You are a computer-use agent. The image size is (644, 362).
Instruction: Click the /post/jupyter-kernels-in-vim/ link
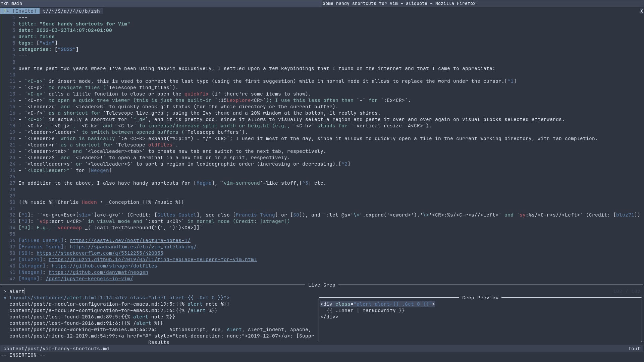pyautogui.click(x=89, y=279)
